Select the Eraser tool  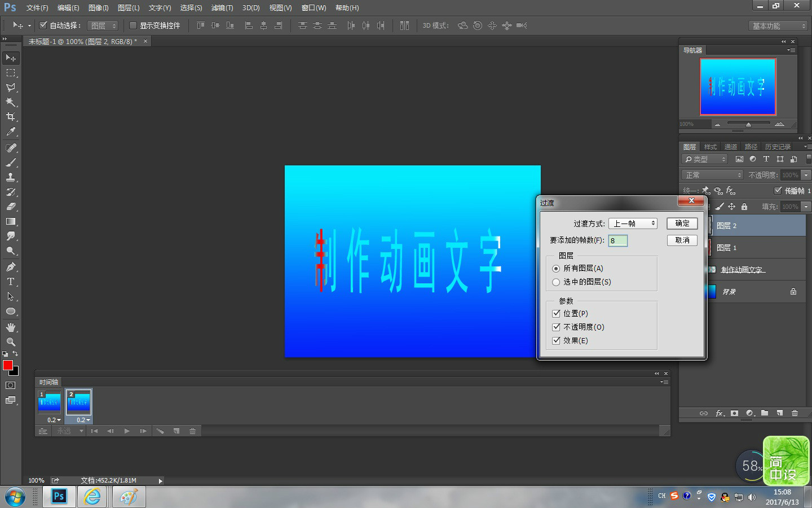click(x=11, y=207)
